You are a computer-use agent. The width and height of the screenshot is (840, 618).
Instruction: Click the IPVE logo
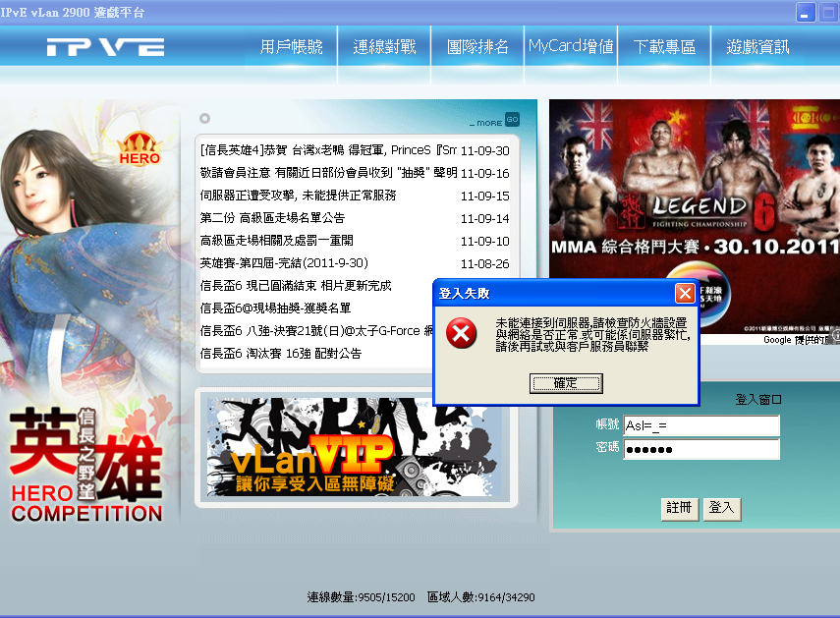(105, 47)
